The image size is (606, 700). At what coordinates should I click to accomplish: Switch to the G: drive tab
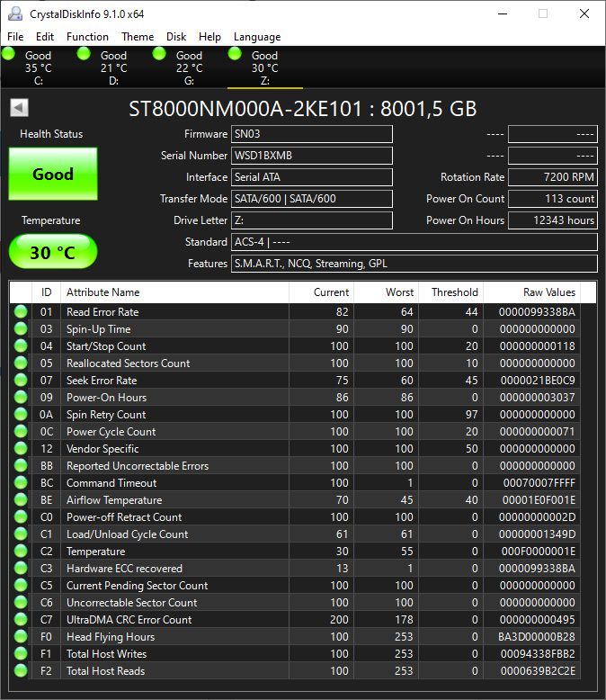(x=189, y=67)
